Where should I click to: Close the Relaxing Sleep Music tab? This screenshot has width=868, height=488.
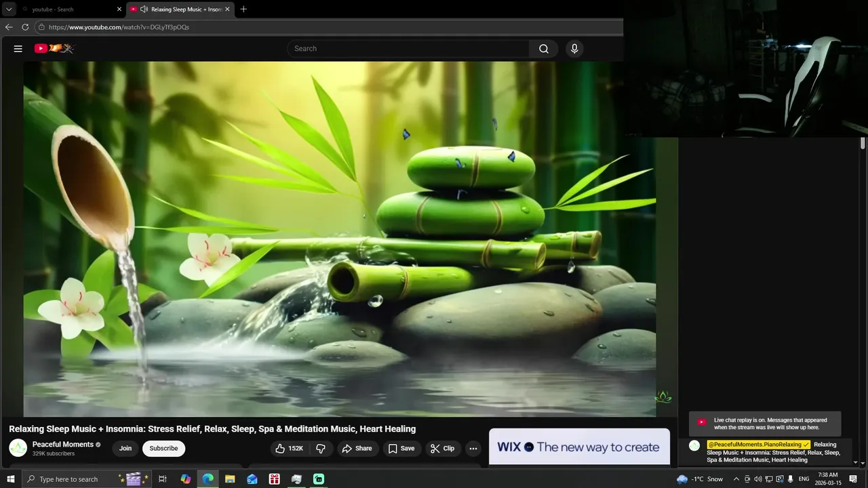pos(227,9)
